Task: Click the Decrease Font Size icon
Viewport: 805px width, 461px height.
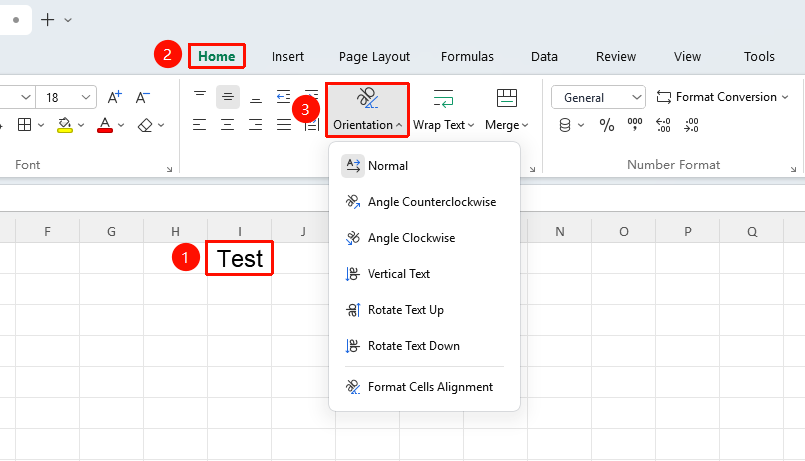Action: pyautogui.click(x=142, y=97)
